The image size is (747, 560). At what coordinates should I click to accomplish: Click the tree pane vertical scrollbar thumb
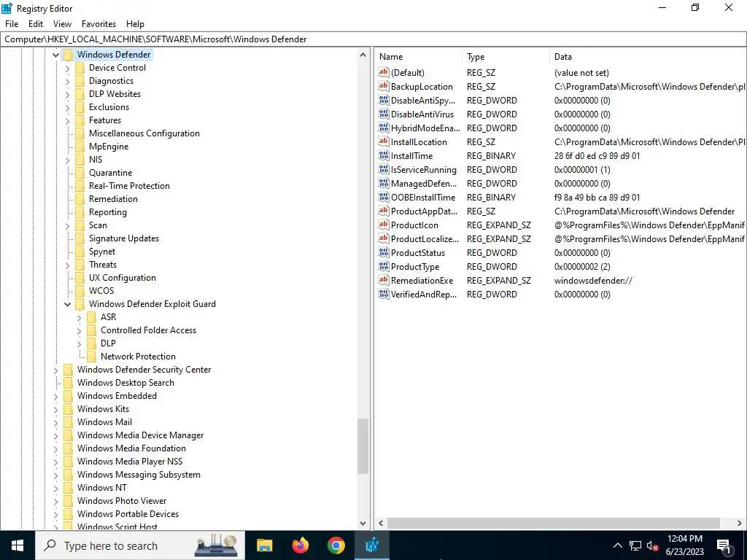(363, 446)
